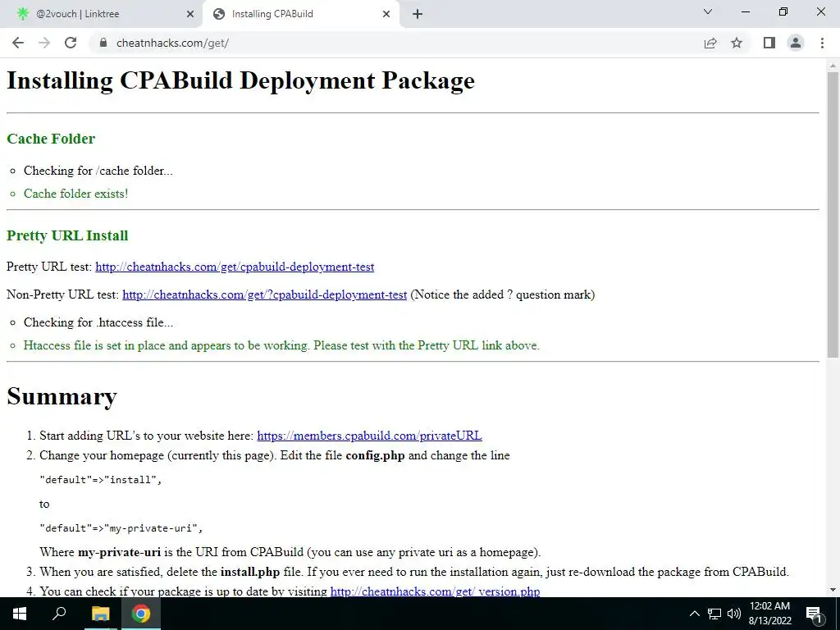
Task: Open the version.php check link
Action: pyautogui.click(x=435, y=591)
